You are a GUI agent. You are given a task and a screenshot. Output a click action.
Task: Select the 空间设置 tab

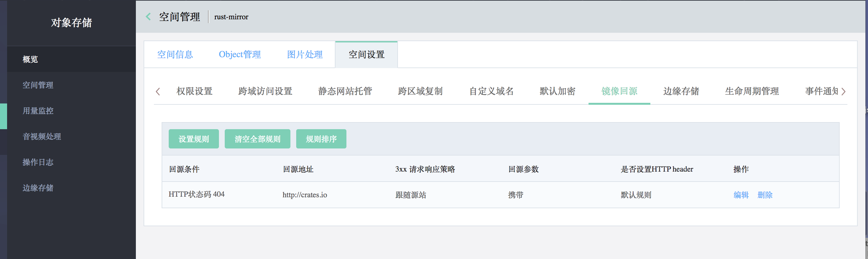click(x=366, y=55)
